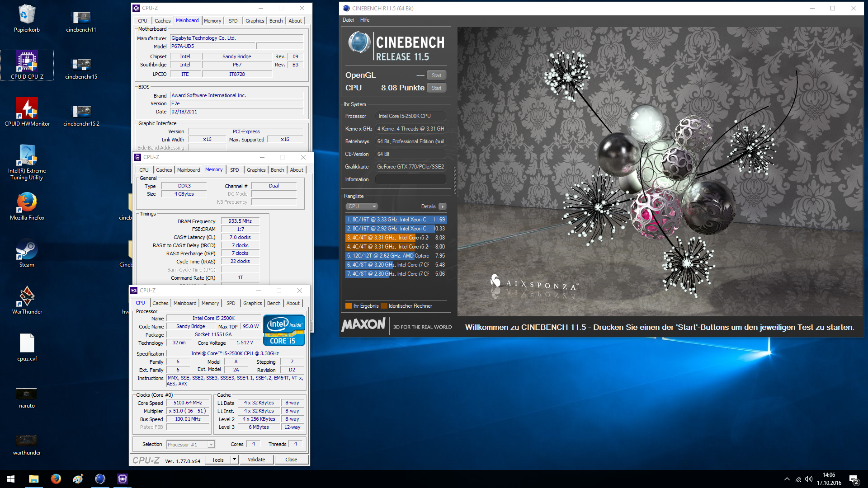Select the Mainboard tab in the top CPU-Z window
Screen dimensions: 868x488
(187, 21)
